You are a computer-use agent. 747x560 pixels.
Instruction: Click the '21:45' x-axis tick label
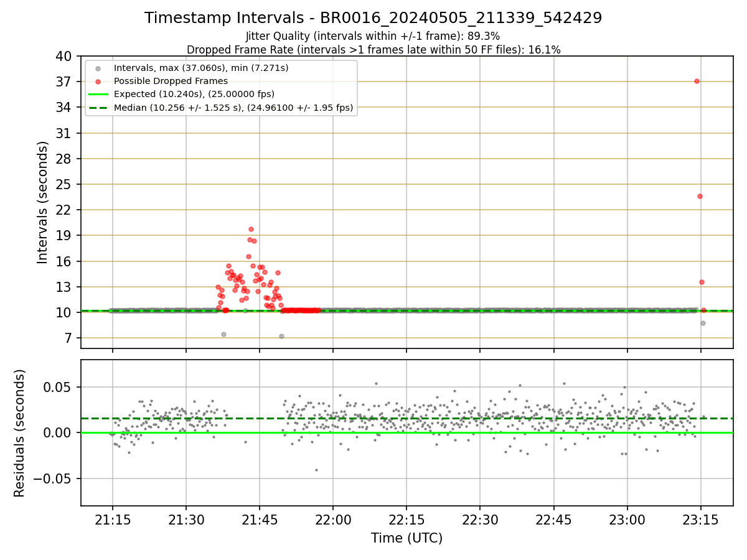260,520
